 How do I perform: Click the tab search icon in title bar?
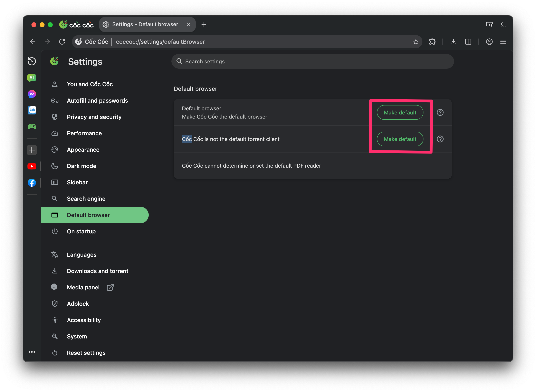489,25
